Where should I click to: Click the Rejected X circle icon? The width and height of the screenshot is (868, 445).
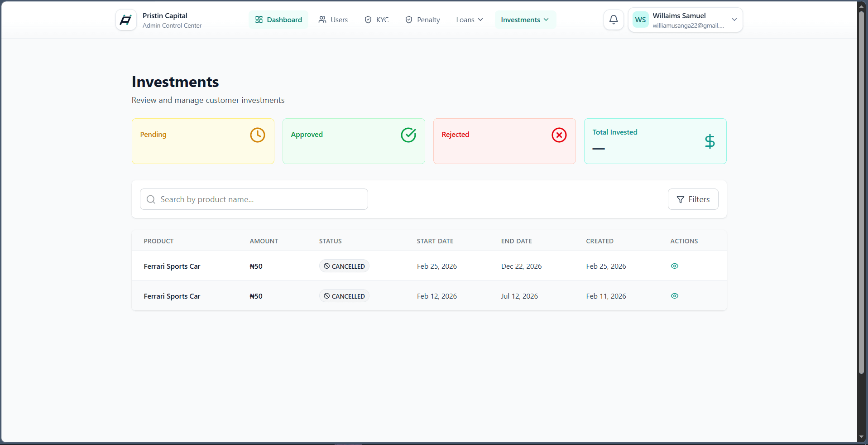point(559,135)
